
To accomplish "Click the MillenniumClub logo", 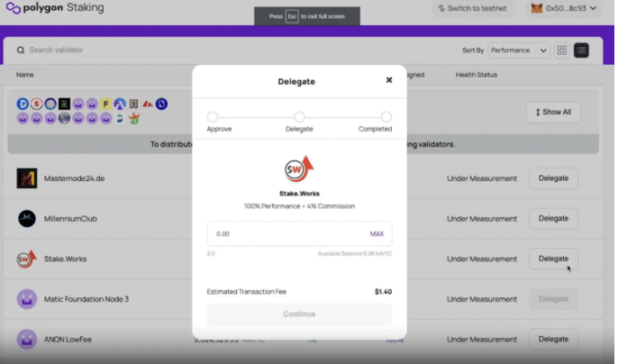I will click(27, 218).
